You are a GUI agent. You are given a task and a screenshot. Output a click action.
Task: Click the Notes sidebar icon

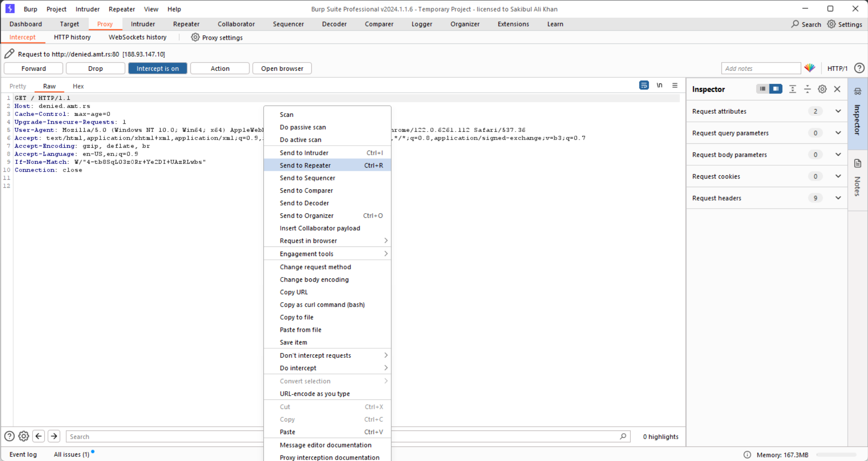[x=858, y=163]
